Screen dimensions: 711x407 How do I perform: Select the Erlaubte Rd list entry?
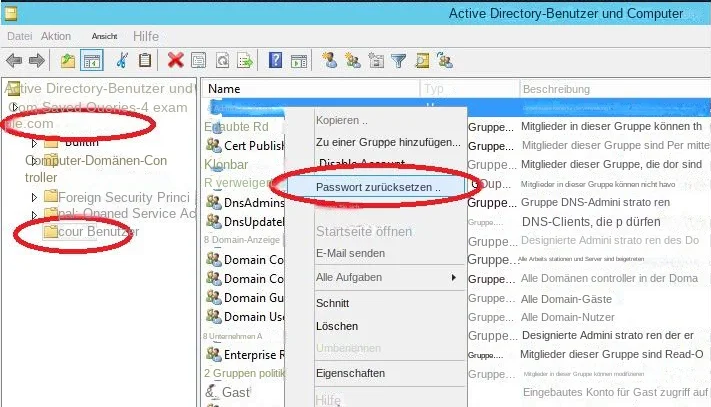pos(236,127)
